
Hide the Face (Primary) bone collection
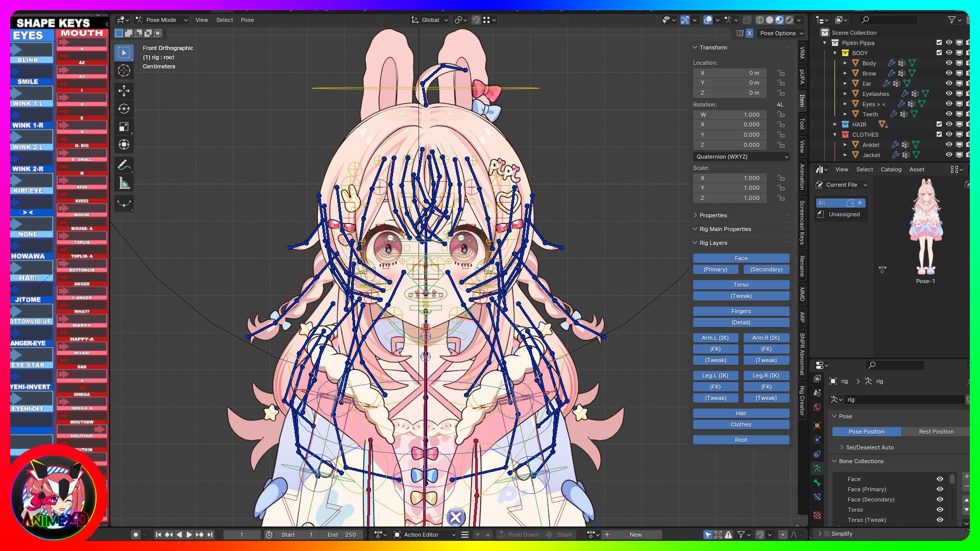[x=940, y=489]
